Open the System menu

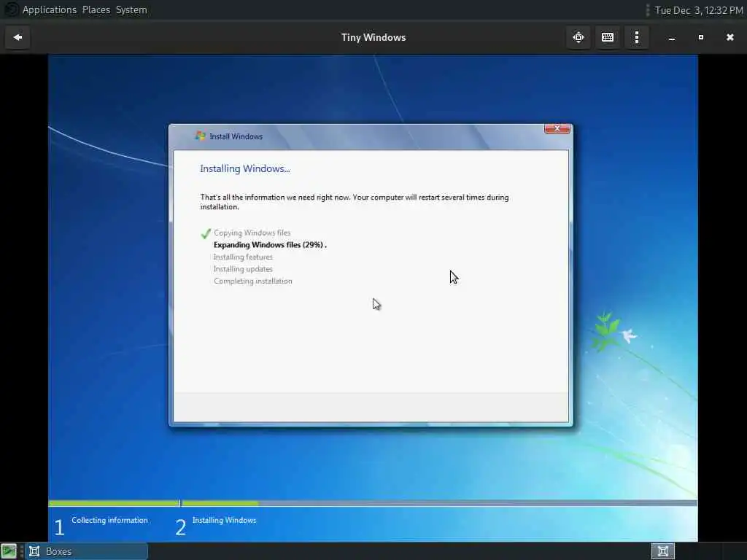[131, 9]
